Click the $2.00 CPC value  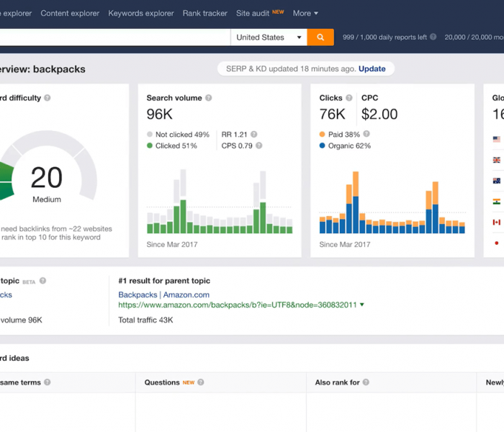click(379, 114)
